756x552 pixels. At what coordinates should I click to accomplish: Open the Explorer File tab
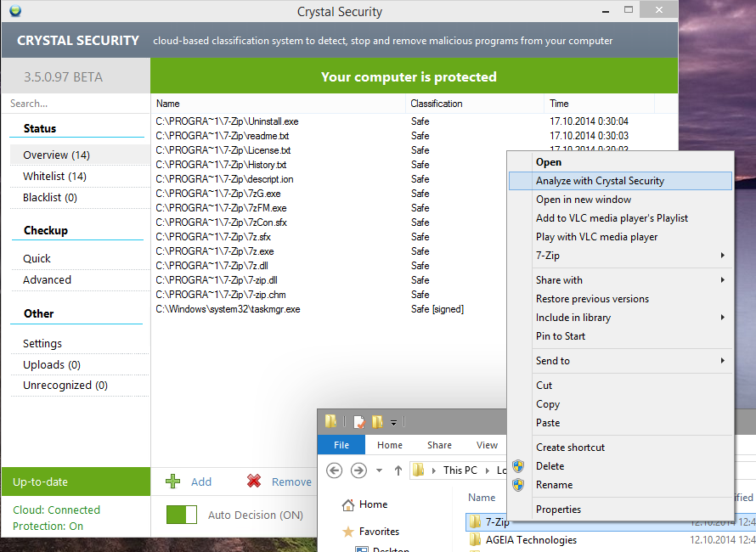341,445
